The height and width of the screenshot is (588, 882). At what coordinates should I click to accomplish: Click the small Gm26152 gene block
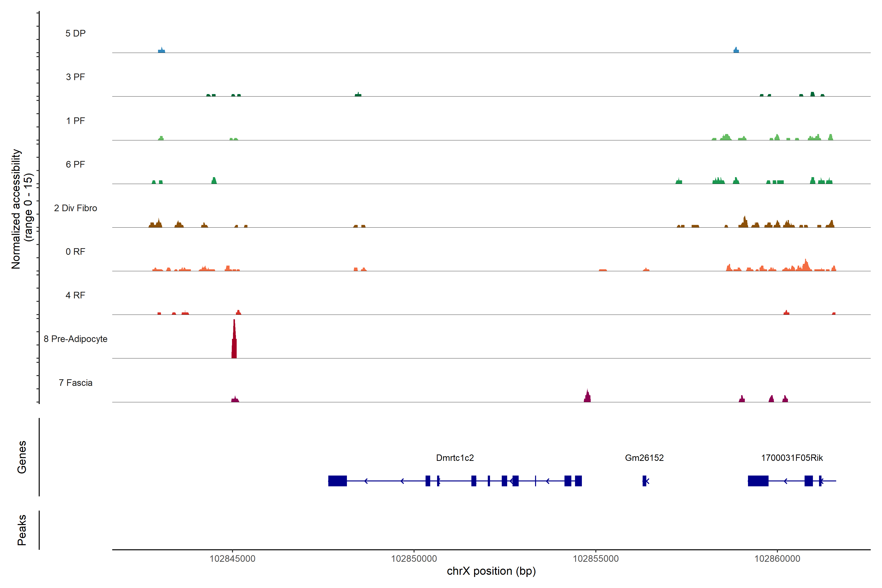tap(644, 481)
